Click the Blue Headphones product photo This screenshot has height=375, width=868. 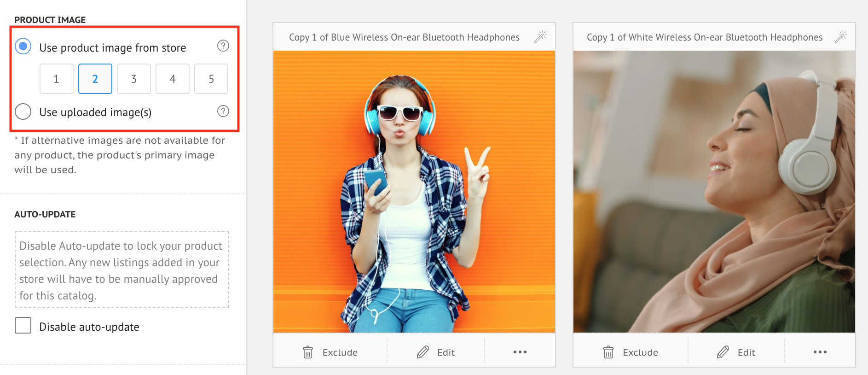(414, 191)
